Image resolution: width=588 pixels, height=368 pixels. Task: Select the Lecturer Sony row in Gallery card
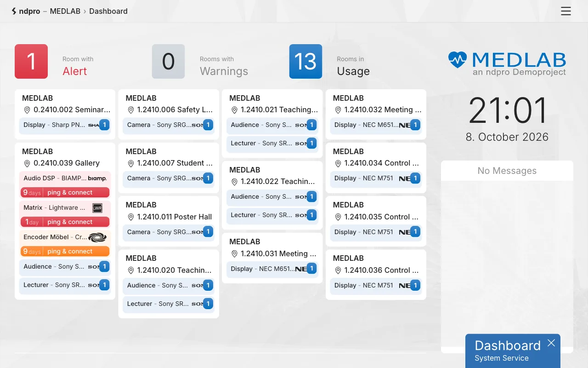tap(65, 285)
